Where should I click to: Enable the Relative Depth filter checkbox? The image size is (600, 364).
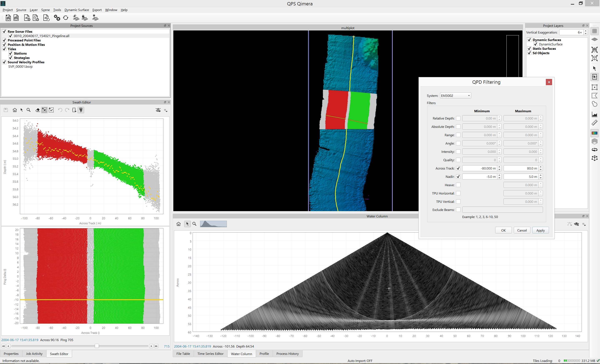pyautogui.click(x=458, y=118)
